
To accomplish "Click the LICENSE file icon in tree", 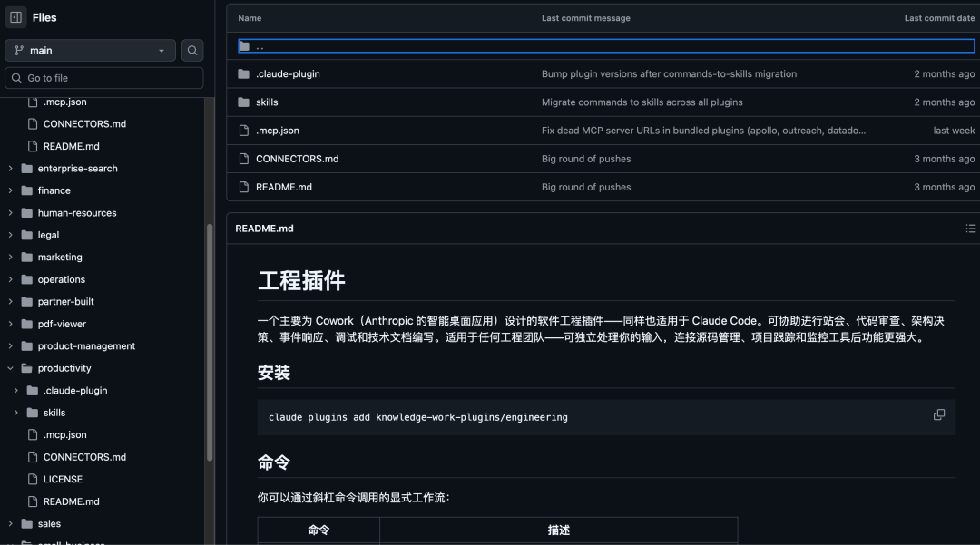I will [33, 480].
